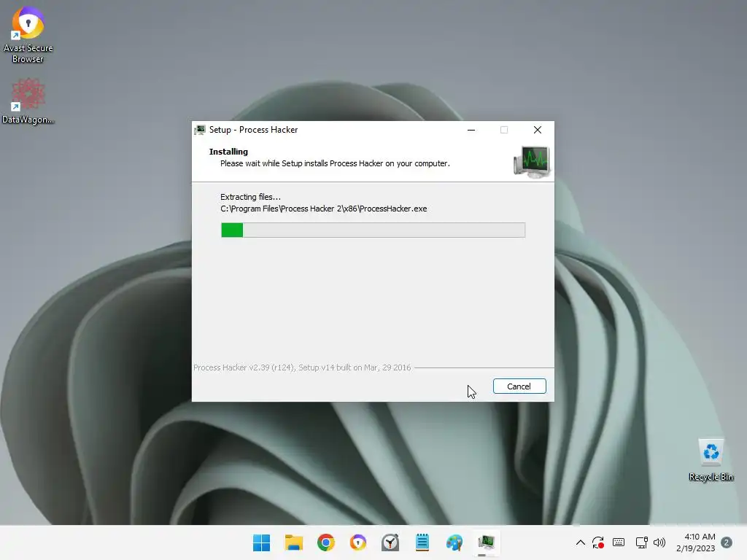Viewport: 747px width, 560px height.
Task: Click the 'Please wait while Setup installs' text
Action: click(x=335, y=163)
